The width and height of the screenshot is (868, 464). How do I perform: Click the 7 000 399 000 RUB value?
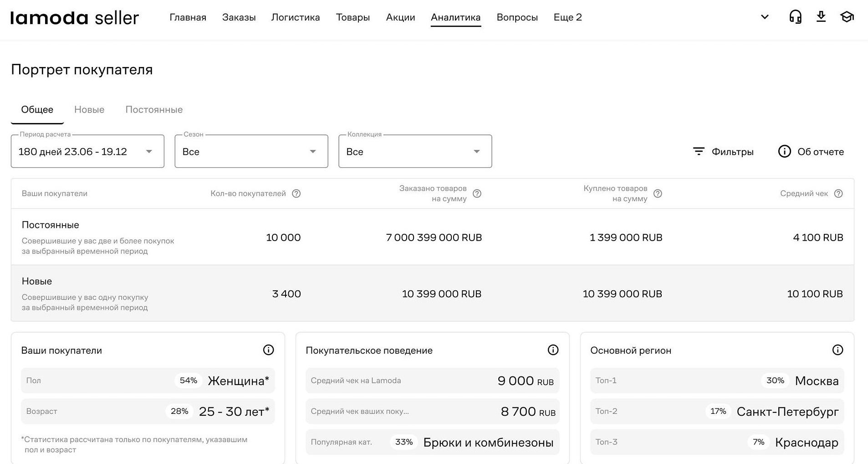[x=434, y=237]
